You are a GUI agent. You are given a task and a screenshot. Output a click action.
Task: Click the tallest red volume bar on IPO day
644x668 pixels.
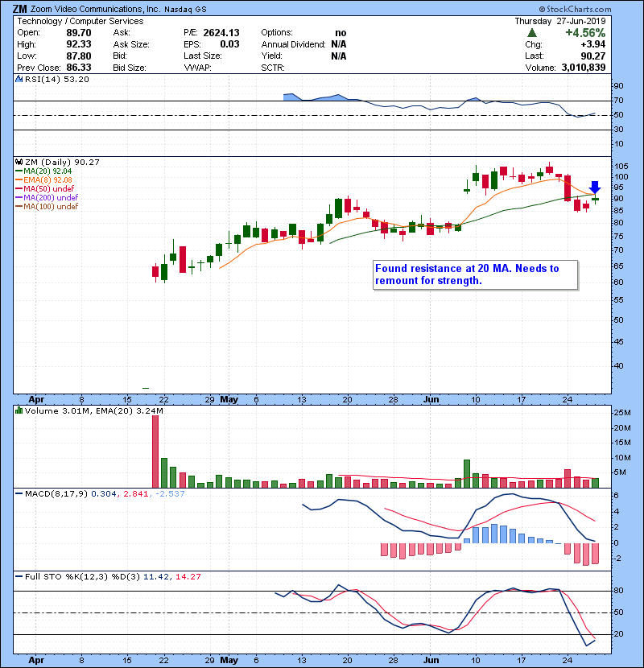(x=155, y=452)
